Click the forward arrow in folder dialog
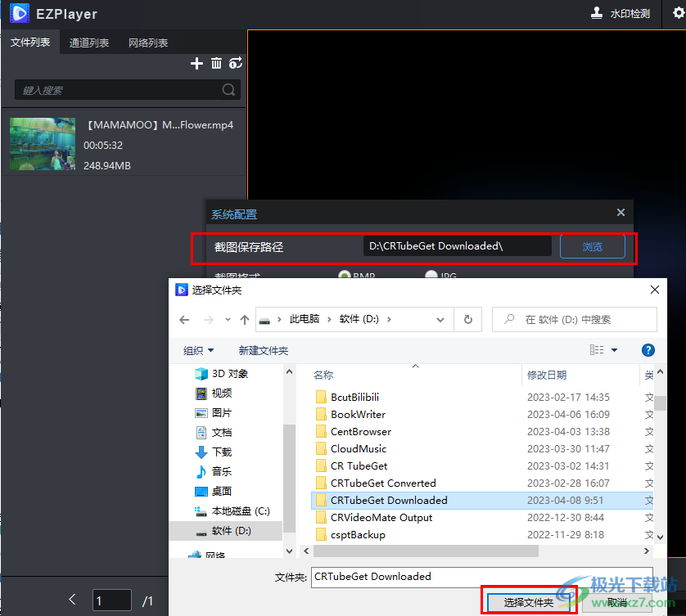Viewport: 686px width, 616px height. 208,320
